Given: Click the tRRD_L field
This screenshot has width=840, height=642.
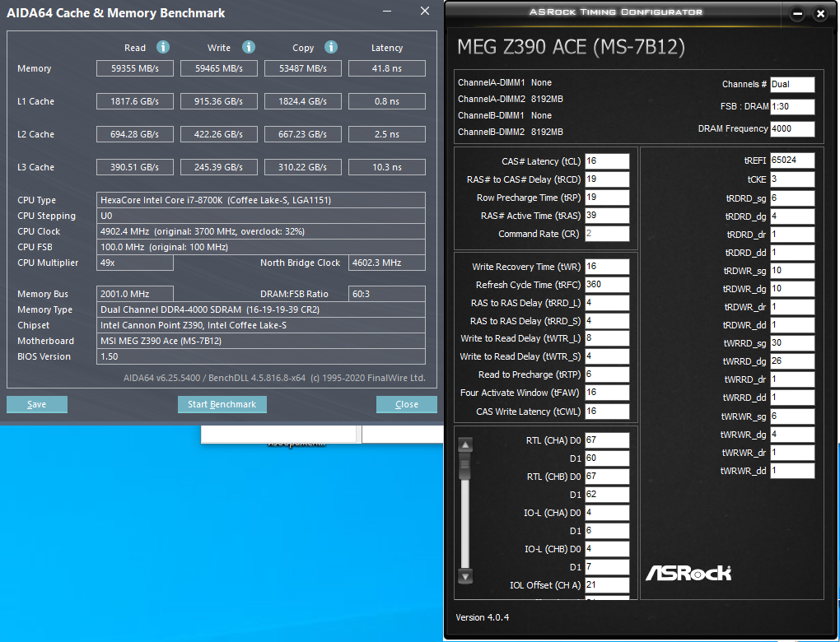Looking at the screenshot, I should (607, 303).
